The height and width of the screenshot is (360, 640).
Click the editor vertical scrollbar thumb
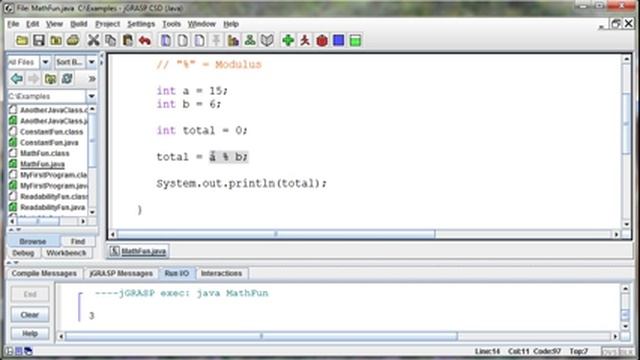(626, 124)
